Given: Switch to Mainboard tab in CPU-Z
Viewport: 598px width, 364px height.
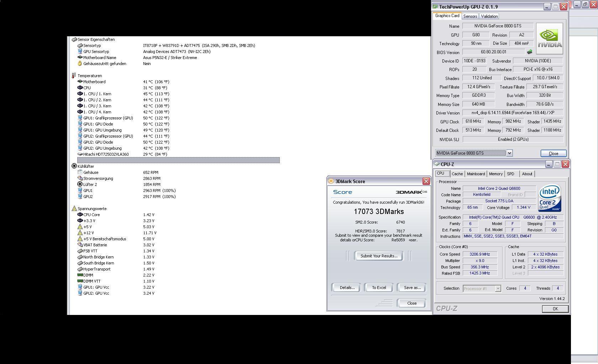Looking at the screenshot, I should 476,174.
